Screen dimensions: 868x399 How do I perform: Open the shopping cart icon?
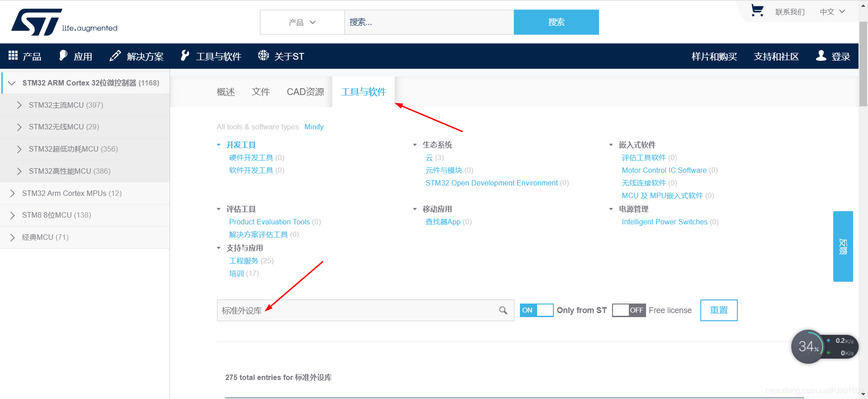(757, 10)
